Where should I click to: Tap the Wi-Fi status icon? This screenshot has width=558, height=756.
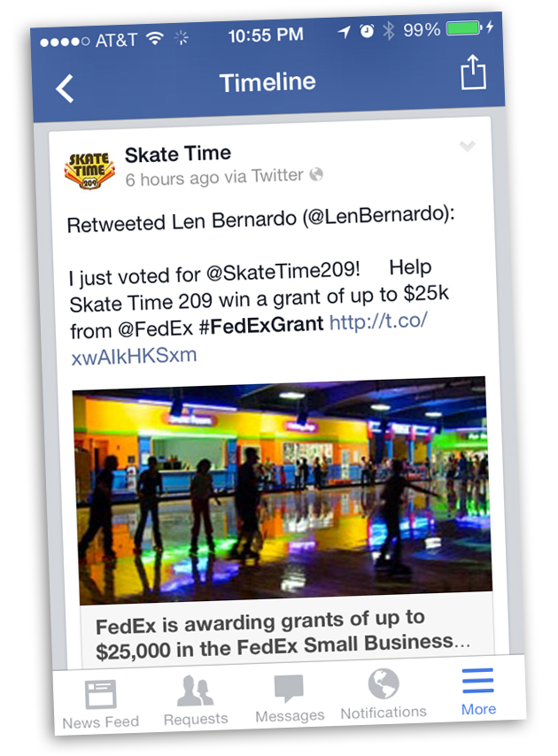tap(155, 39)
